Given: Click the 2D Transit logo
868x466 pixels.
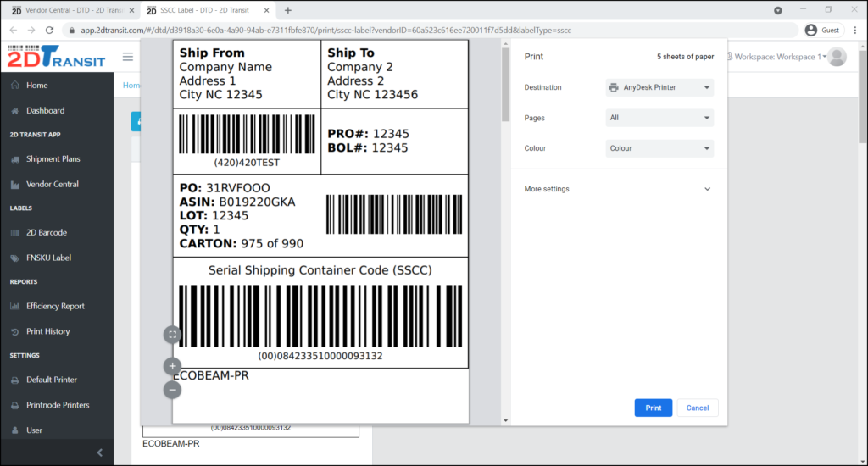Looking at the screenshot, I should point(56,57).
